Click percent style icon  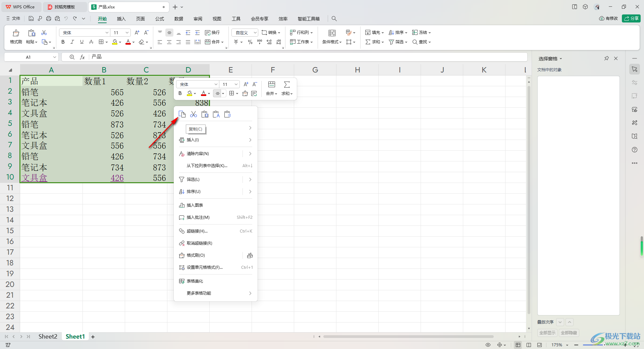click(x=250, y=42)
